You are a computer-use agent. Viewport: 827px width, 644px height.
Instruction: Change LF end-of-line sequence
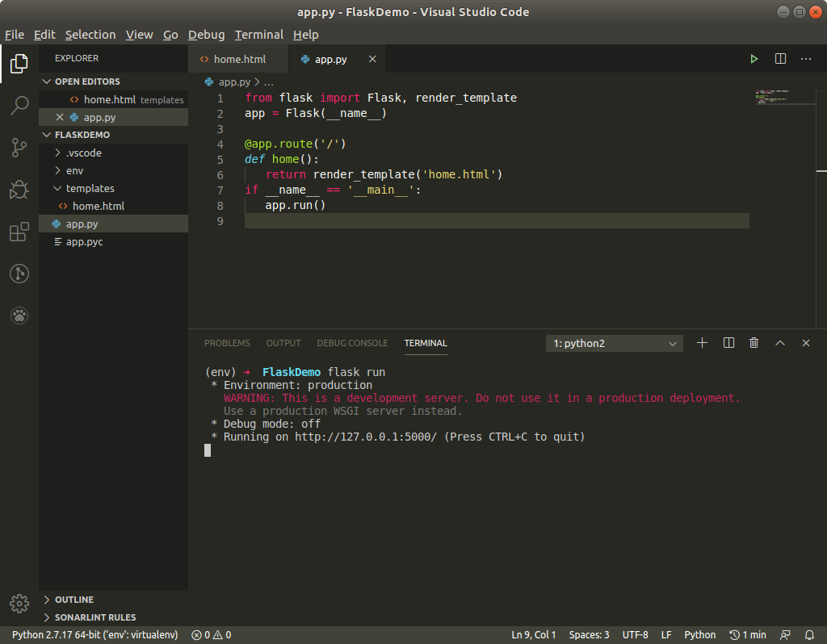666,635
